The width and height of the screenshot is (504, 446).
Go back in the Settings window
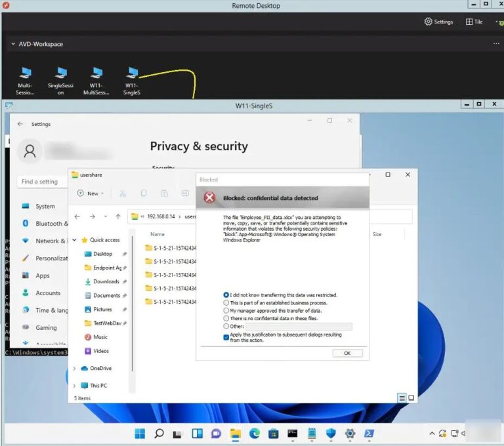20,124
